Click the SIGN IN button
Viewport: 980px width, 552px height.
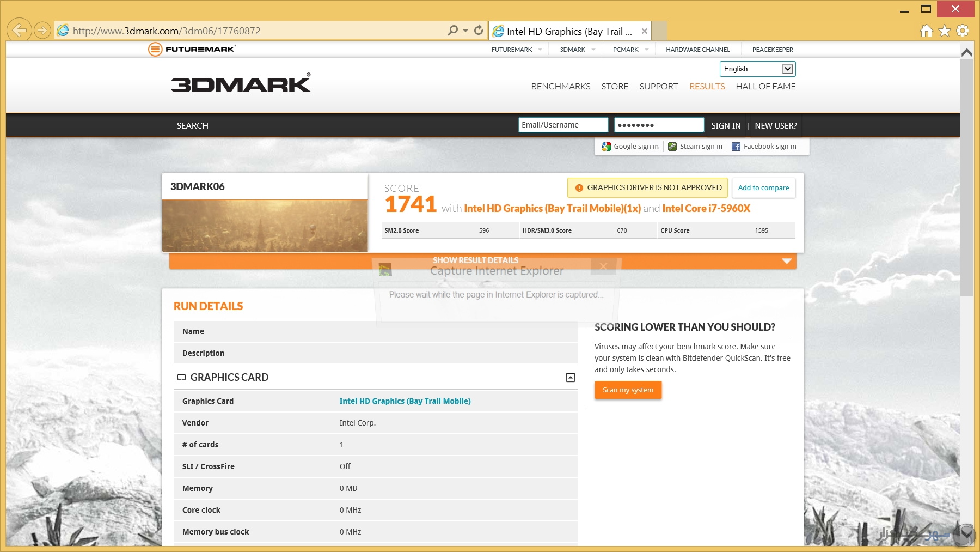(726, 126)
